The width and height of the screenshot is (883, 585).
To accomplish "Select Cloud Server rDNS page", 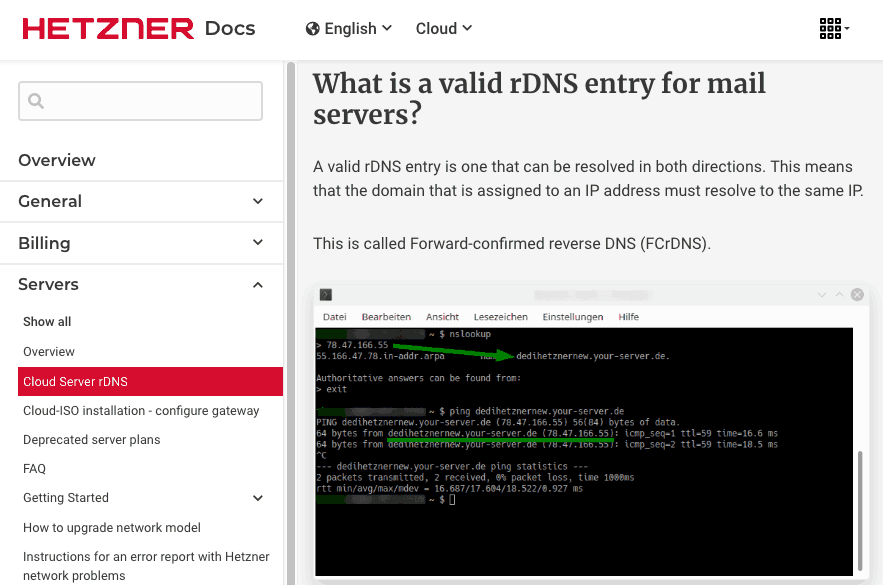I will [150, 382].
